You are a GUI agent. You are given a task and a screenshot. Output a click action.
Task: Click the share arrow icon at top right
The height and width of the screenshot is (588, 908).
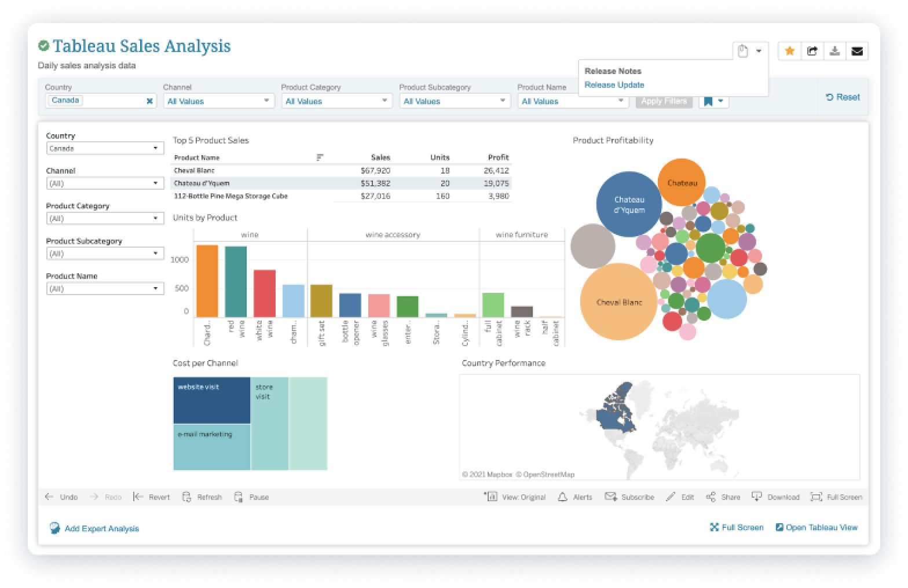812,51
